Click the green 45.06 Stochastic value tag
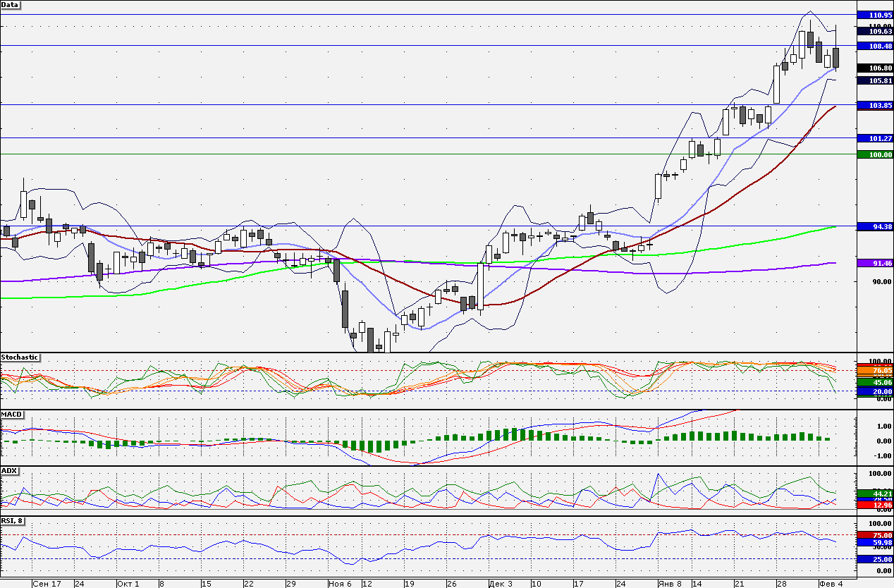894x588 pixels. [874, 382]
